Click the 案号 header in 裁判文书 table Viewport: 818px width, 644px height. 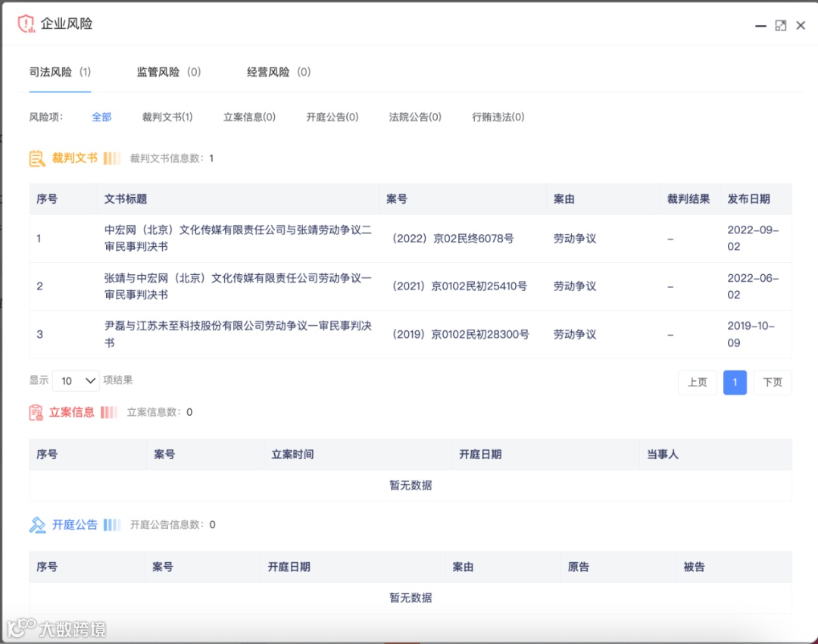[x=396, y=199]
